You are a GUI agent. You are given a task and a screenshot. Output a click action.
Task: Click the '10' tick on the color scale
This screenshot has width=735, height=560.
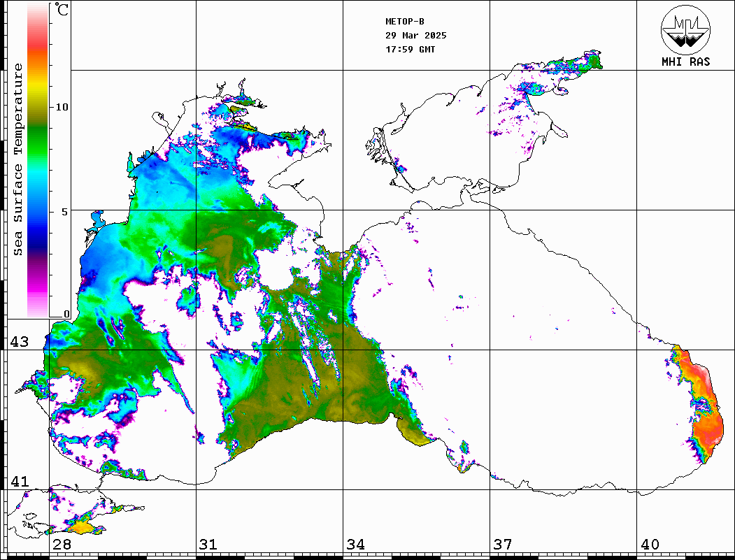[62, 107]
